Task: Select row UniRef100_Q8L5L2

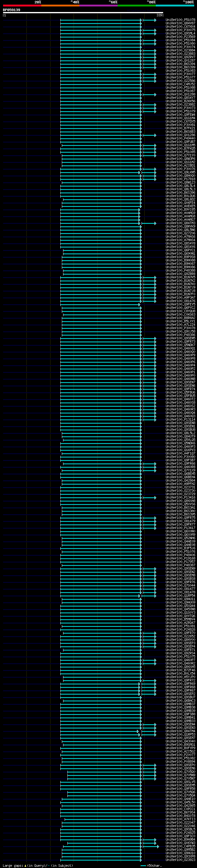Action: click(180, 433)
